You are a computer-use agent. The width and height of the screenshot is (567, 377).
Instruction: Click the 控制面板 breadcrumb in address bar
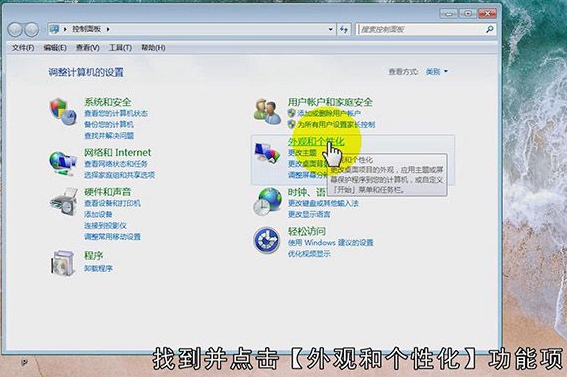[86, 29]
